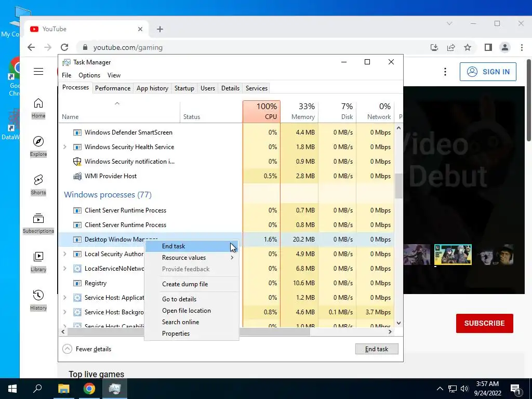Toggle Chrome side panel icon
The image size is (532, 399).
tap(488, 47)
